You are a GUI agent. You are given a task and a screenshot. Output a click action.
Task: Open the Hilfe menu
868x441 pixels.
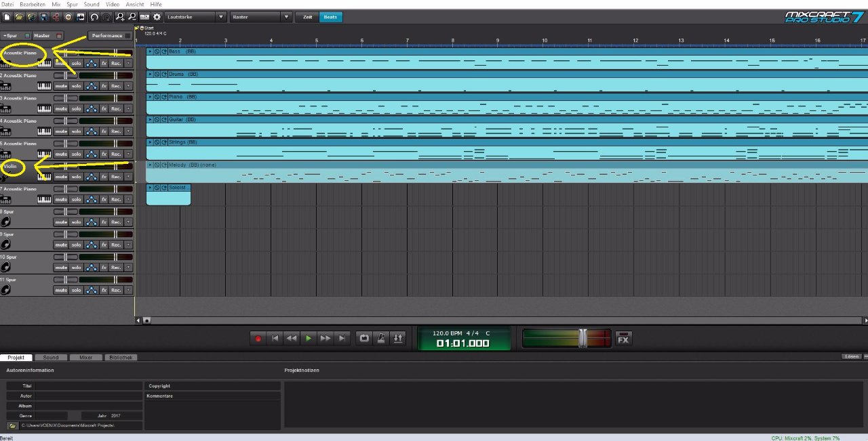(156, 4)
